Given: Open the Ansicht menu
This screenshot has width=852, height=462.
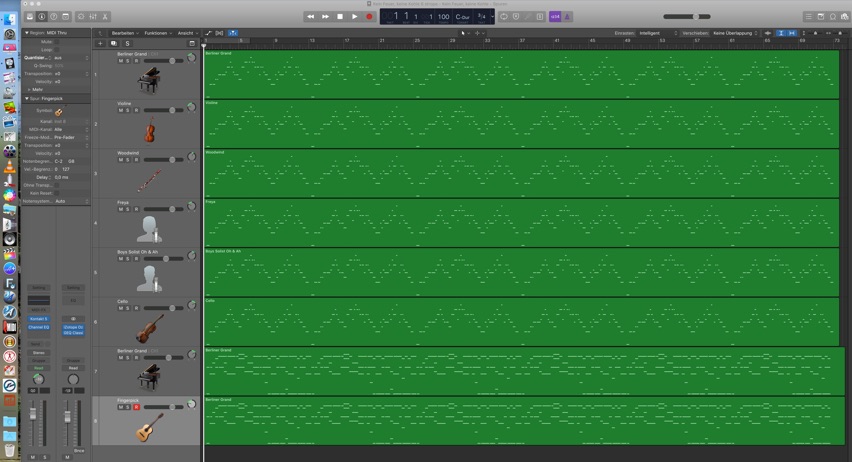Looking at the screenshot, I should point(187,33).
